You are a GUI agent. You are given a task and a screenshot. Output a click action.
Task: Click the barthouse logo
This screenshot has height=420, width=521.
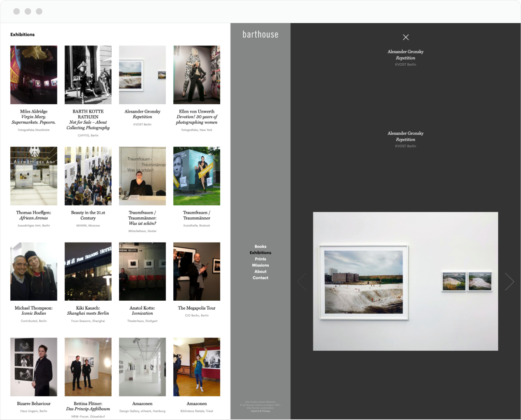260,34
